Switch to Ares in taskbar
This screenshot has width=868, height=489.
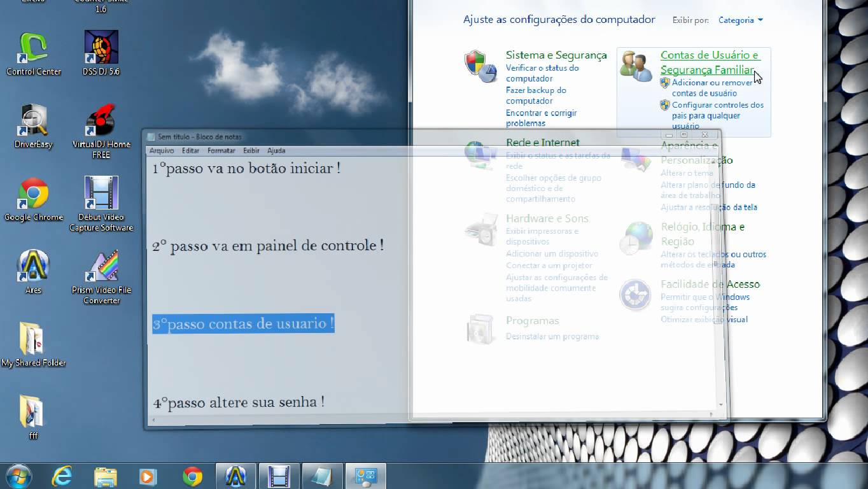236,476
